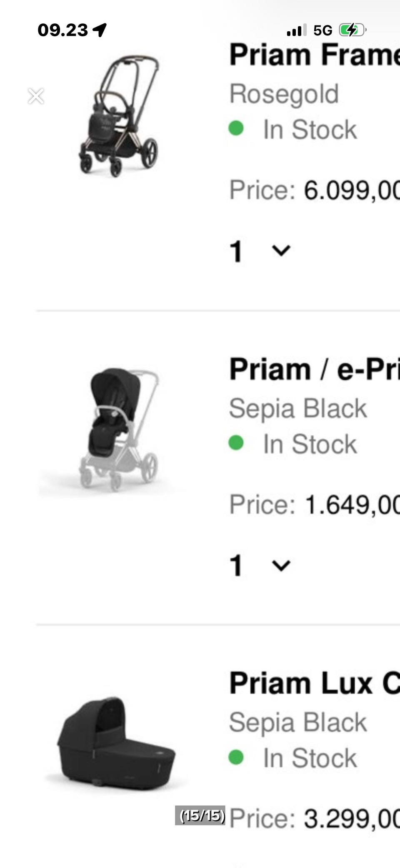Click green stock dot for Priam / e-Priam item
This screenshot has width=400, height=868.
236,443
